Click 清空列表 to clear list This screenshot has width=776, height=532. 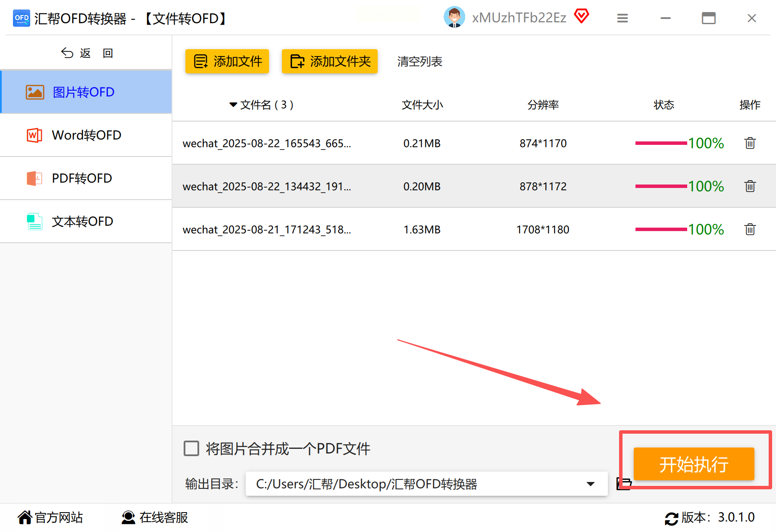coord(419,61)
